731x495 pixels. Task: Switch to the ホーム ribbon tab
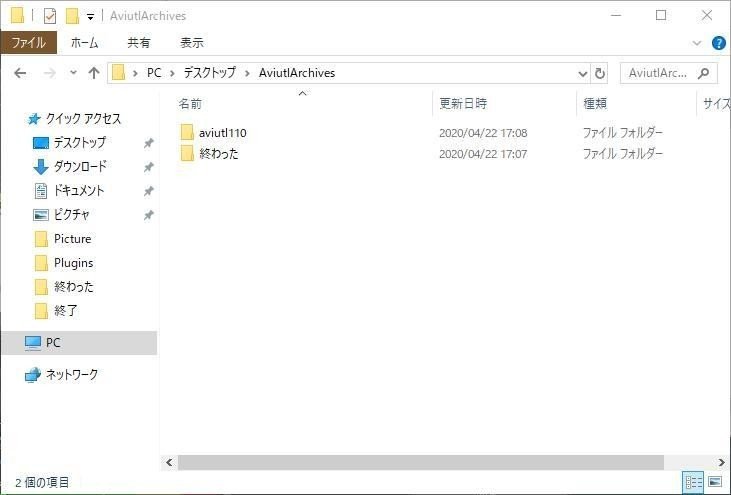point(84,43)
